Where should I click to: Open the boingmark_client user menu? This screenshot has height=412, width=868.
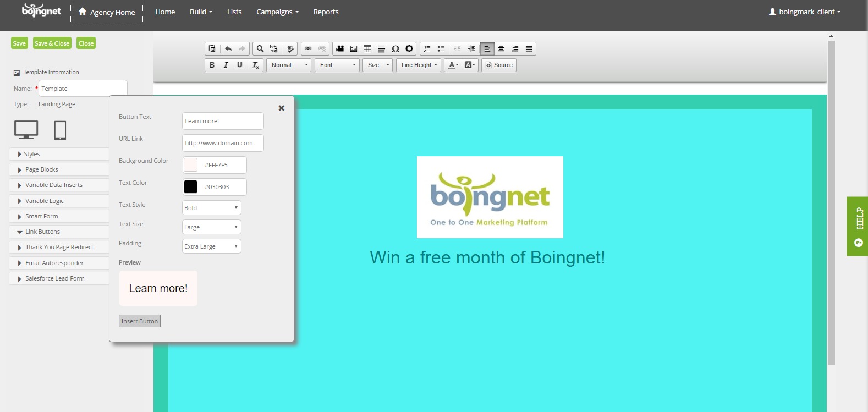point(805,12)
